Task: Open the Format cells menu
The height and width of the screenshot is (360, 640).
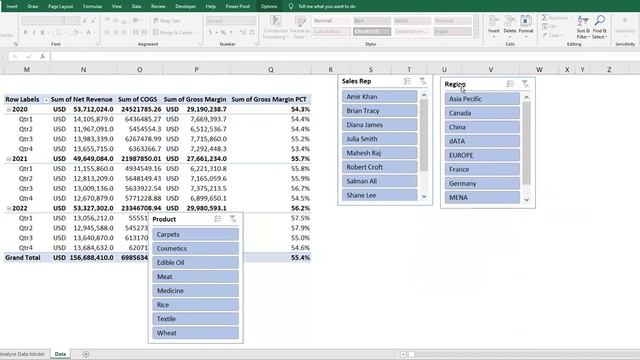Action: tap(526, 26)
